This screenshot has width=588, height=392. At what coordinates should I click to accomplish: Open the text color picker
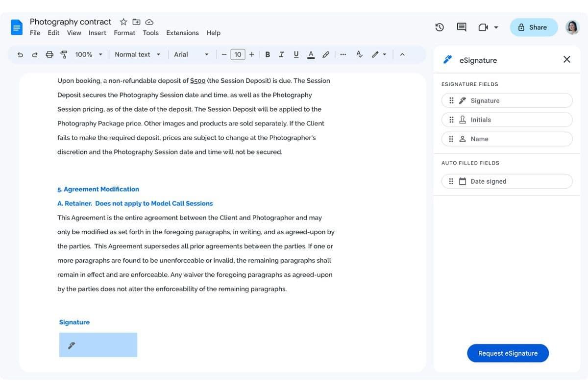[x=311, y=54]
